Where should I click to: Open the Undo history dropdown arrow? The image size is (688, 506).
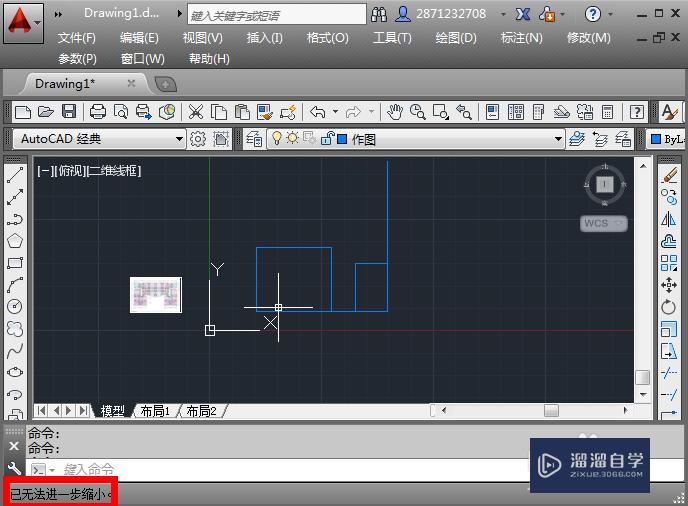[x=335, y=112]
